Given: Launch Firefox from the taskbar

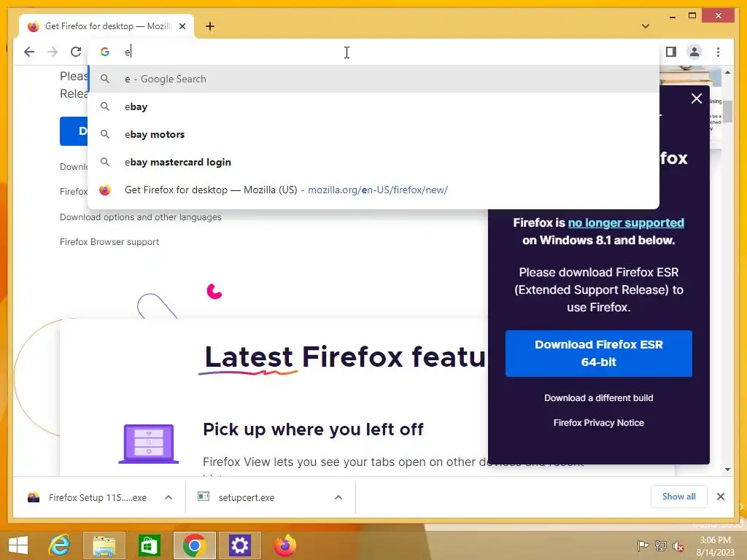Looking at the screenshot, I should [x=285, y=545].
